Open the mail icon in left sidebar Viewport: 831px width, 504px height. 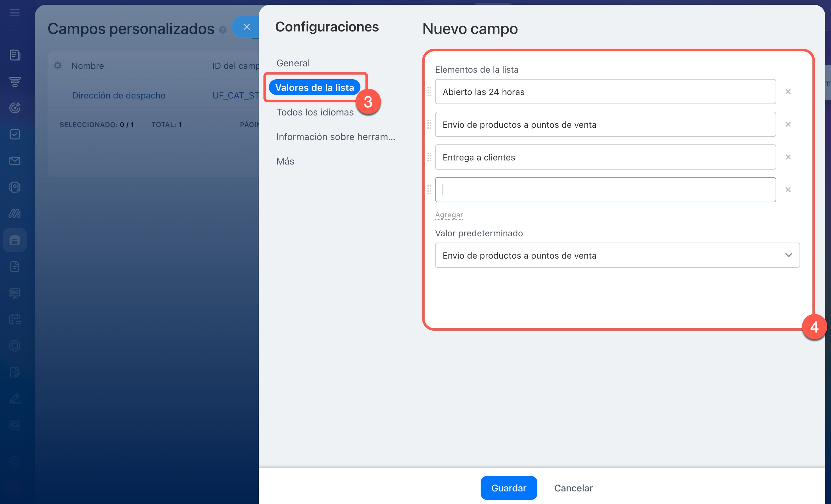pyautogui.click(x=15, y=161)
